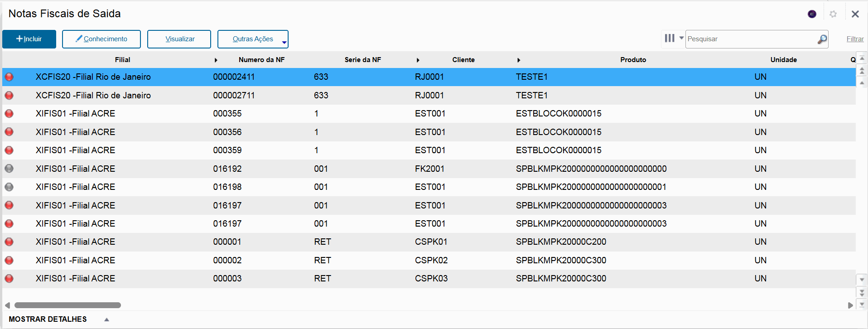Page down with the double down arrow

click(x=862, y=293)
